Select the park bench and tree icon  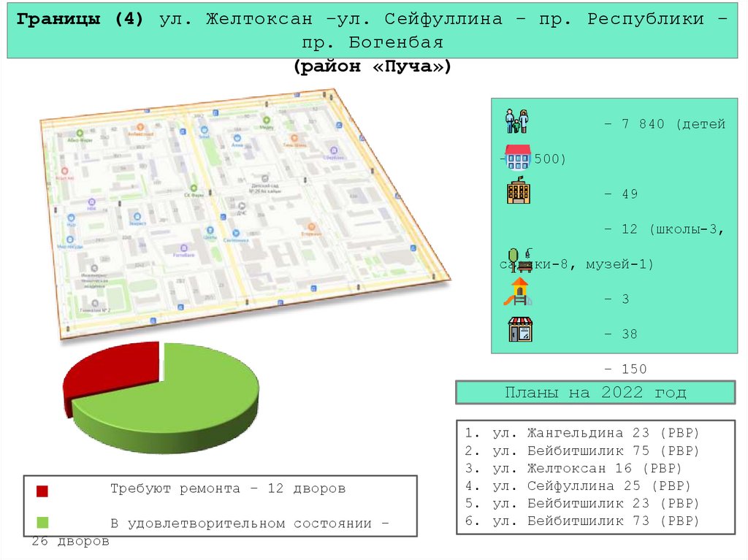click(x=519, y=259)
